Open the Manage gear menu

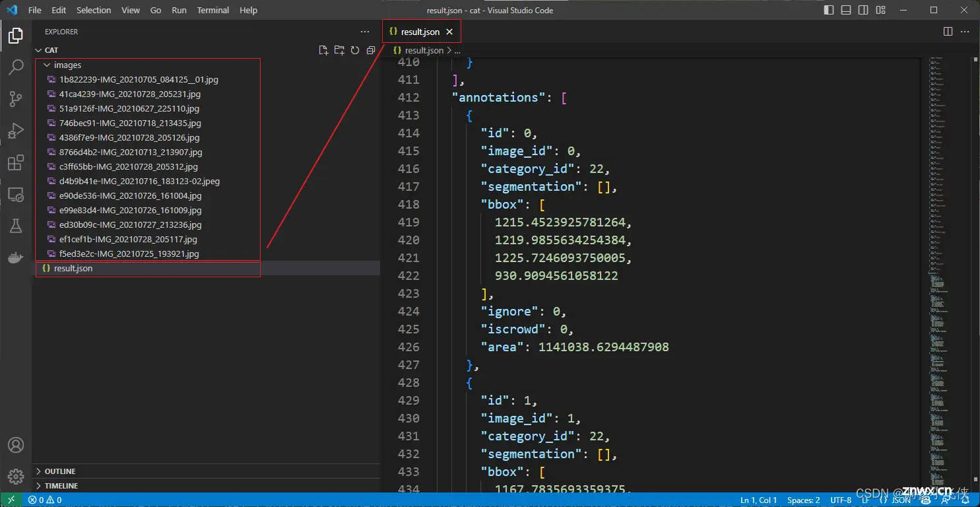16,477
